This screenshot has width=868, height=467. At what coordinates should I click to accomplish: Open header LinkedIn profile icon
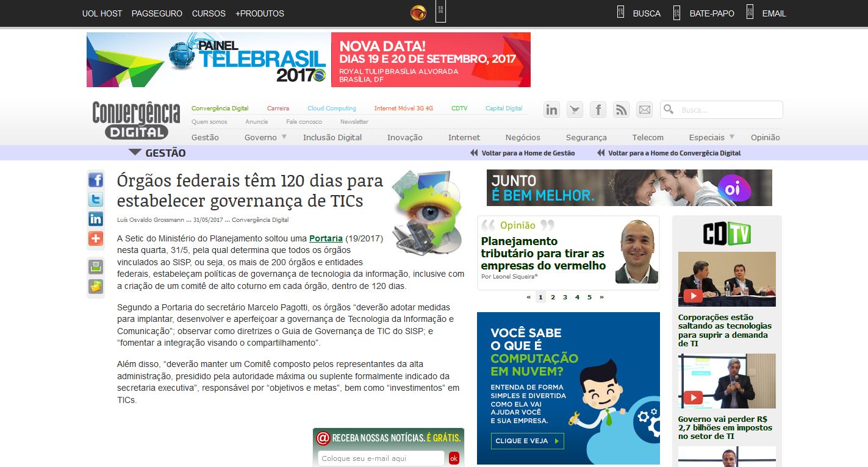click(x=552, y=110)
